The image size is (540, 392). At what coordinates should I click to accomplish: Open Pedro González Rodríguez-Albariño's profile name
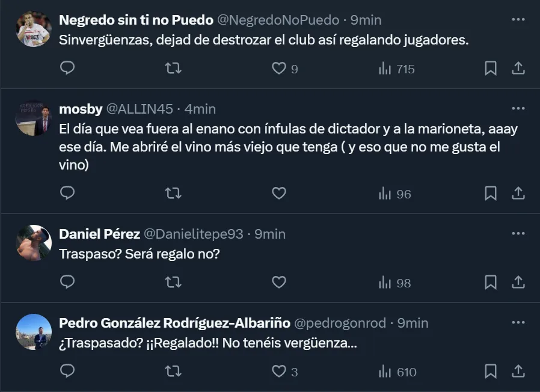[174, 323]
